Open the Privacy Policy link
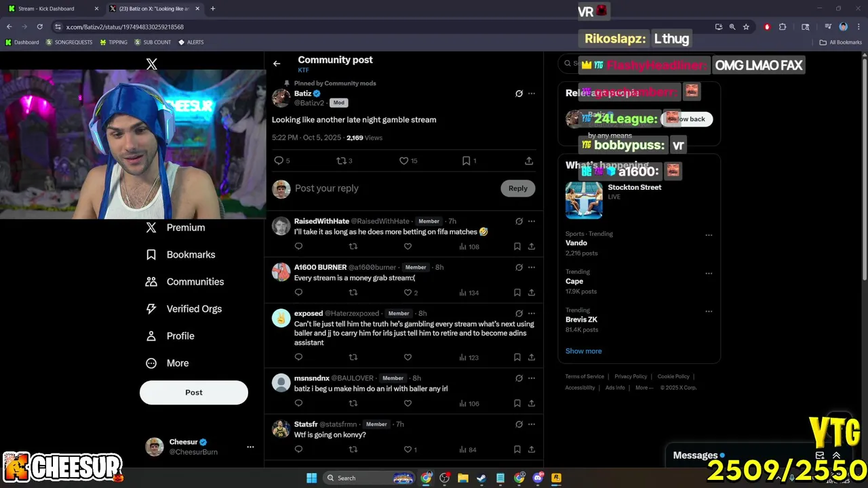This screenshot has height=488, width=868. 631,377
